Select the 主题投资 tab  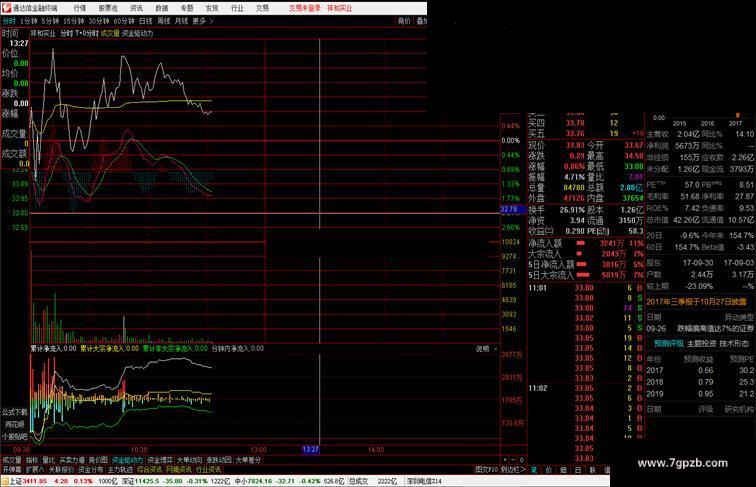702,344
